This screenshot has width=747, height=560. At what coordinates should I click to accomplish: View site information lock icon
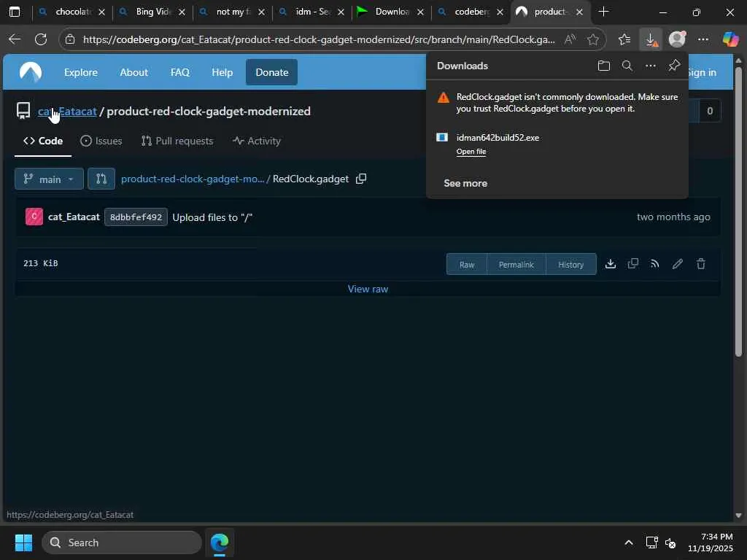tap(70, 39)
